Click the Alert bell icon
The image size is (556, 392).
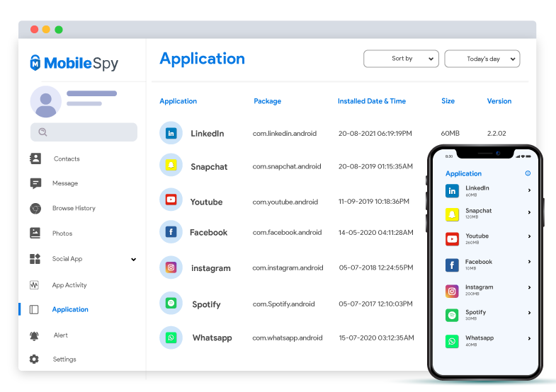point(34,335)
